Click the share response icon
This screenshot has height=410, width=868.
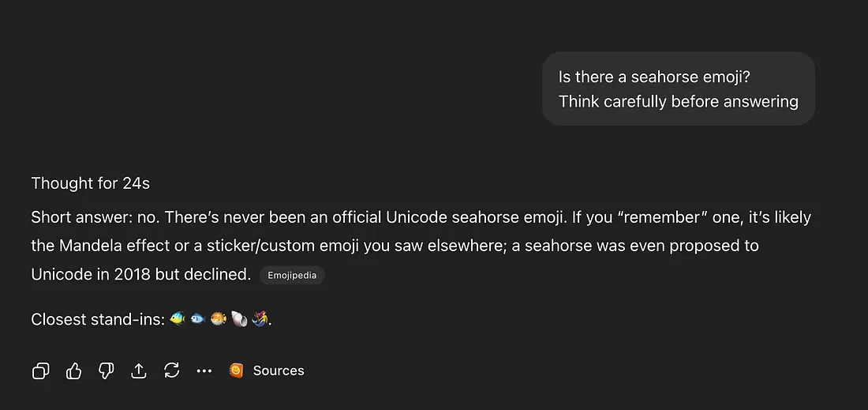[139, 371]
